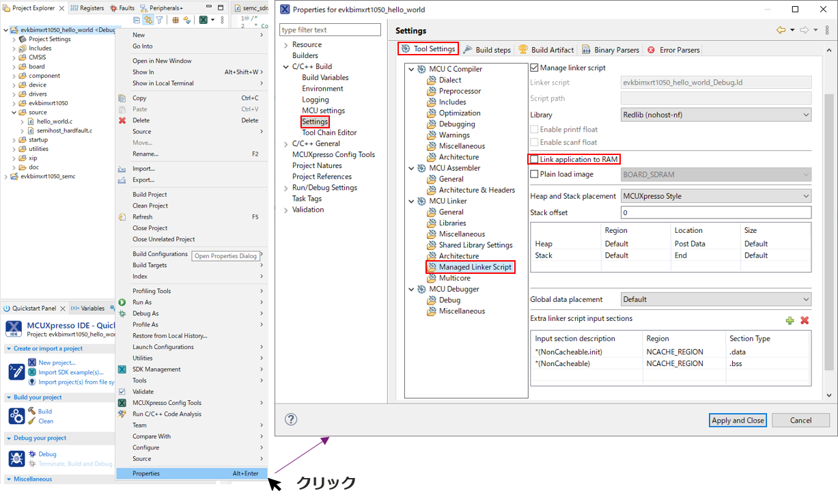Click the Cancel button in Properties
This screenshot has width=838, height=504.
pyautogui.click(x=800, y=420)
